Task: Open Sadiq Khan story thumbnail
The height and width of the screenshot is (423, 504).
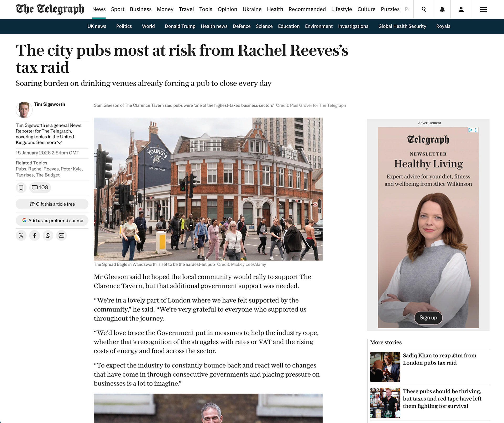Action: 385,367
